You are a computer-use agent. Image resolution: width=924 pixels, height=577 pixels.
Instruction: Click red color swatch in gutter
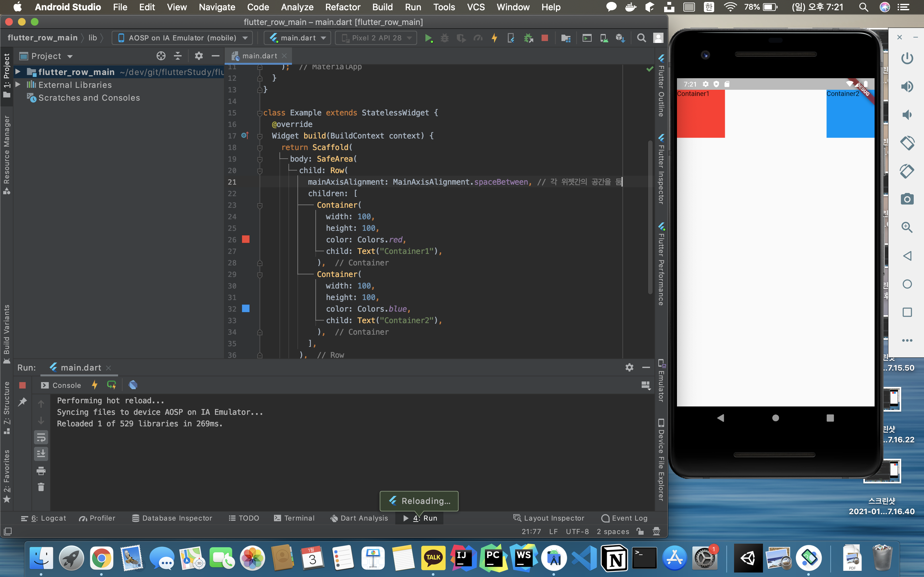(x=246, y=240)
